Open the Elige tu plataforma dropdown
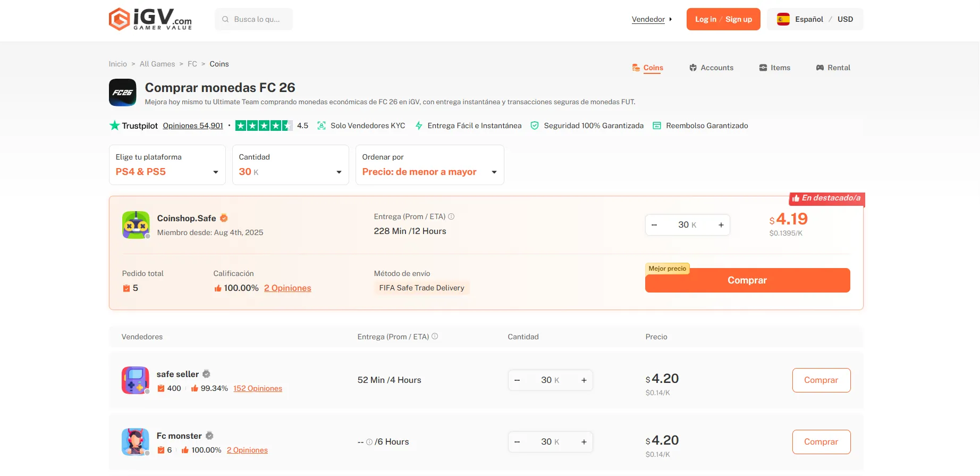Screen dimensions: 980x476 coord(167,165)
